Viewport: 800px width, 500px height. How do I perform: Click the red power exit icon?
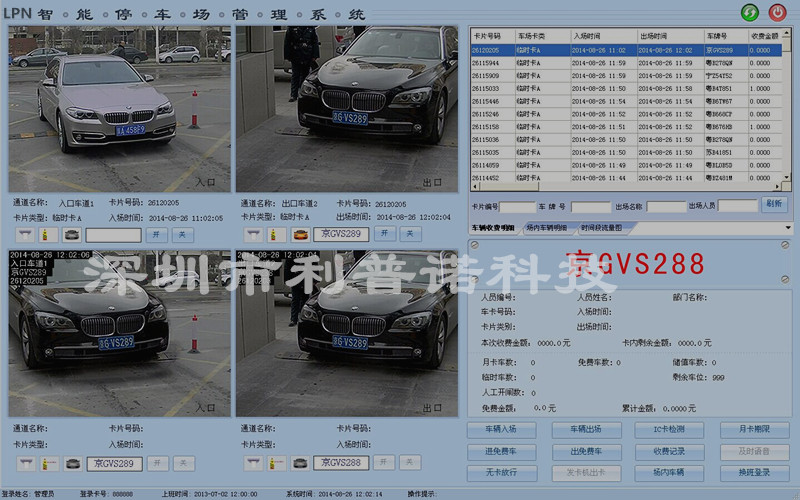778,12
